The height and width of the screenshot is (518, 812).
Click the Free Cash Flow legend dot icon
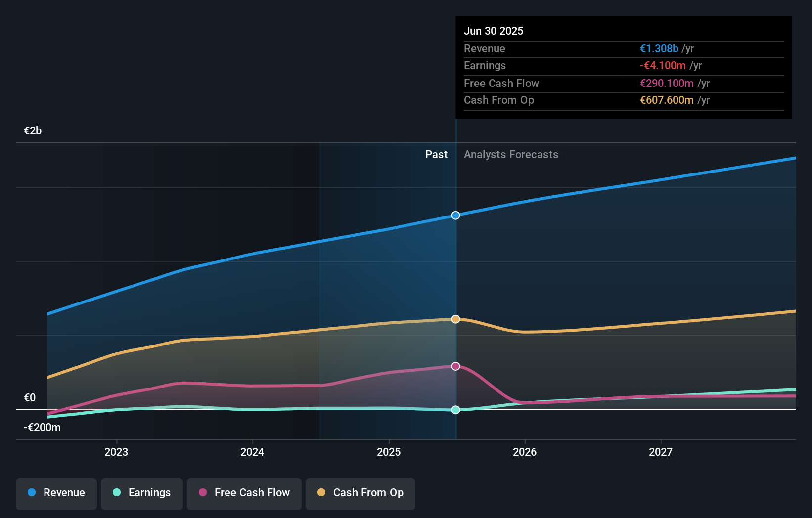click(202, 493)
